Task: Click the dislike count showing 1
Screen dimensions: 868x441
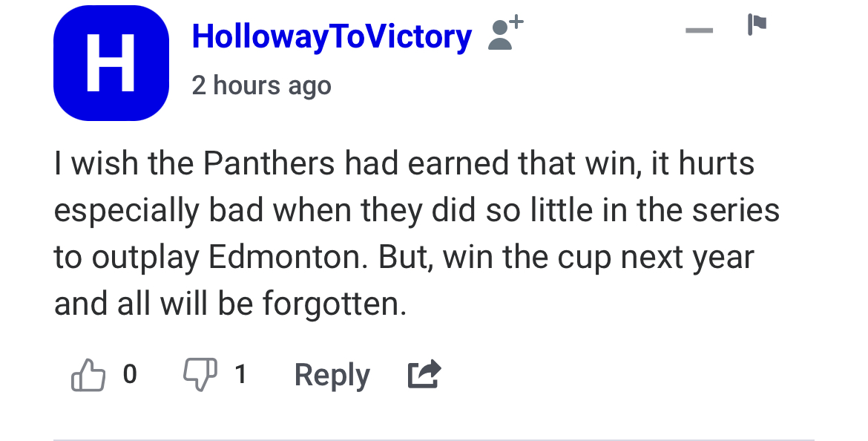Action: pyautogui.click(x=240, y=374)
